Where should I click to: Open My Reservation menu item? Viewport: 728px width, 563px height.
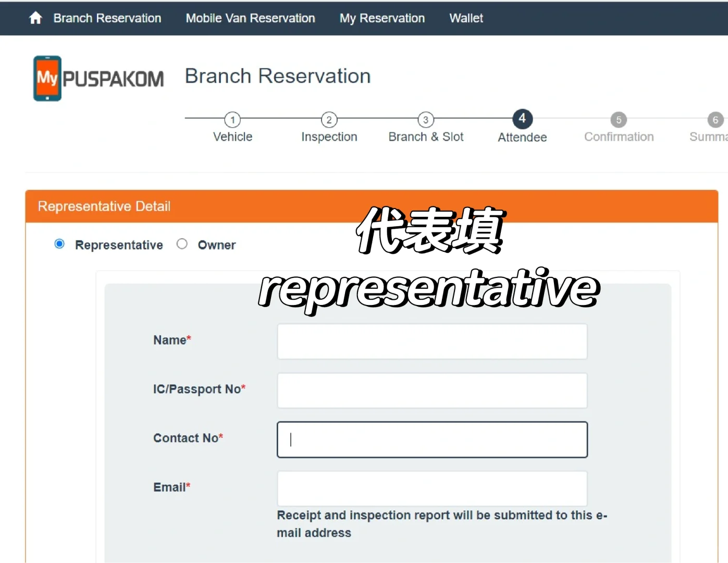pos(382,18)
